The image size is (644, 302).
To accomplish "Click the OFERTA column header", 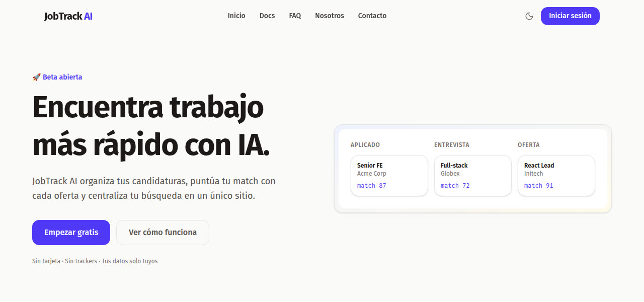I will tap(529, 145).
